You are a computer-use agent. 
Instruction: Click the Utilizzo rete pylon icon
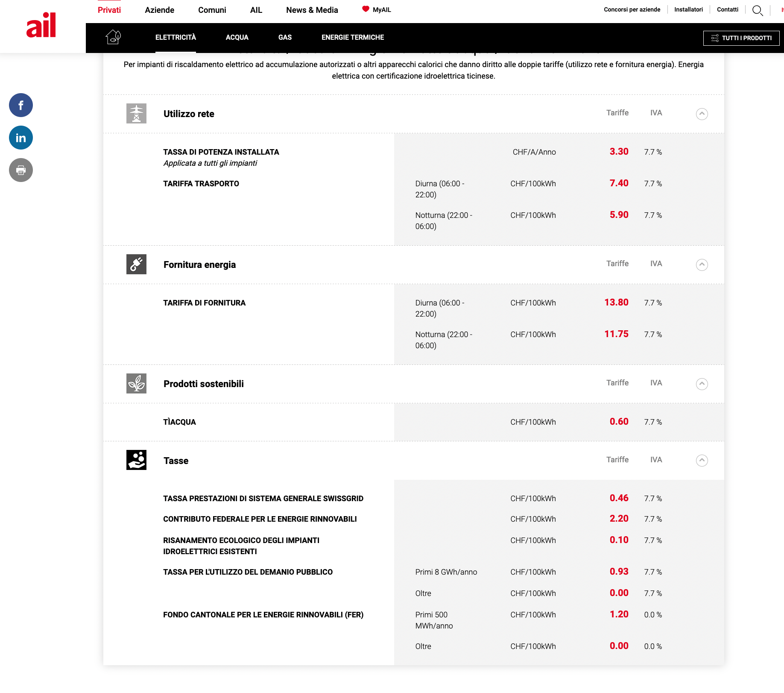136,114
